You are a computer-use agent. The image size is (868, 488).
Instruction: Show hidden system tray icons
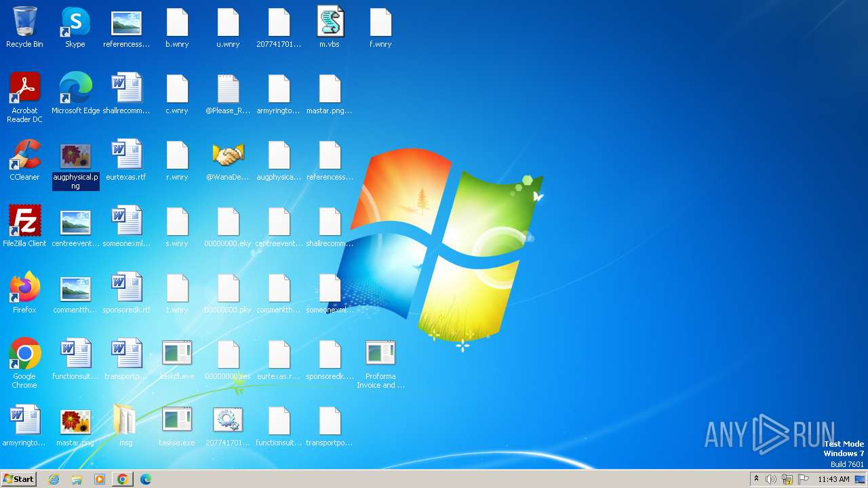point(756,479)
